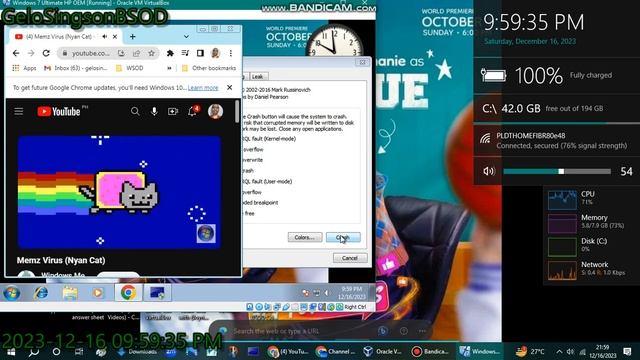Open Windows 10 Start button on host taskbar
640x360 pixels.
[11, 351]
